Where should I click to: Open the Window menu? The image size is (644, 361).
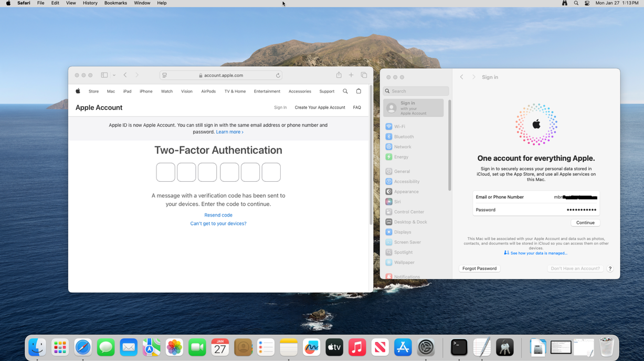click(x=142, y=3)
